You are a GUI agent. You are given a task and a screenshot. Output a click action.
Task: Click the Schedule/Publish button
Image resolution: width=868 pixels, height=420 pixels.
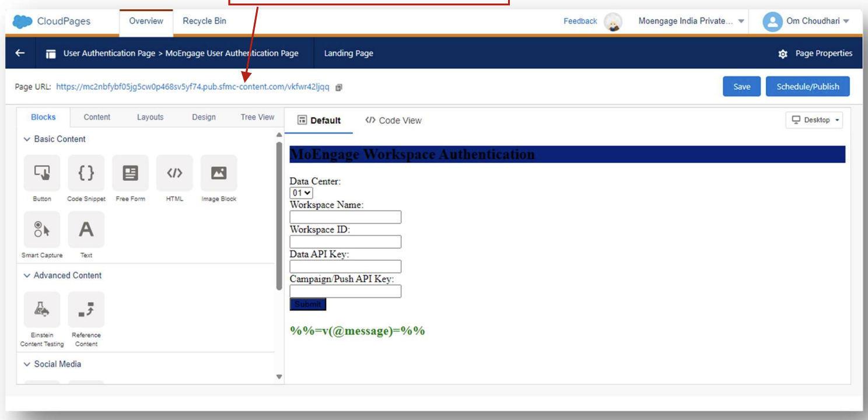click(x=807, y=86)
